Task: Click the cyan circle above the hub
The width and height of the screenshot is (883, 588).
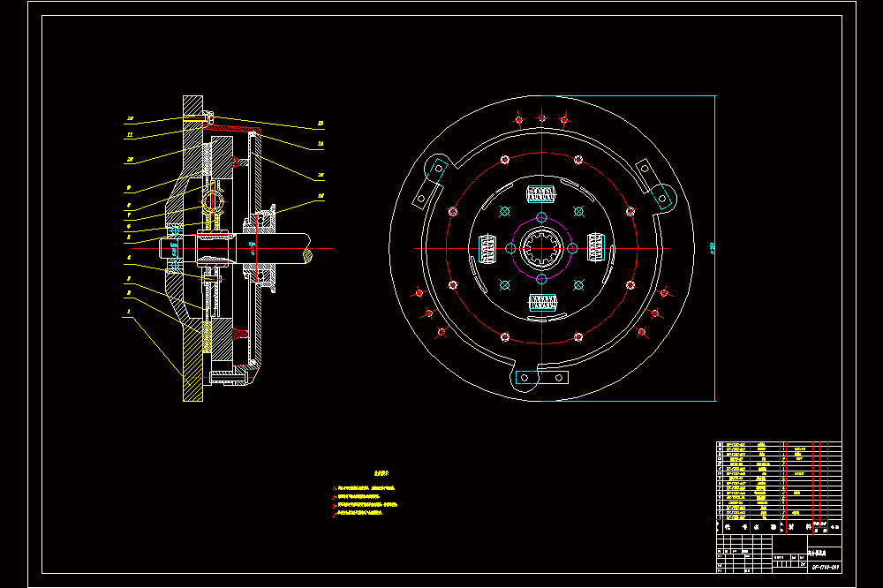Action: 541,217
